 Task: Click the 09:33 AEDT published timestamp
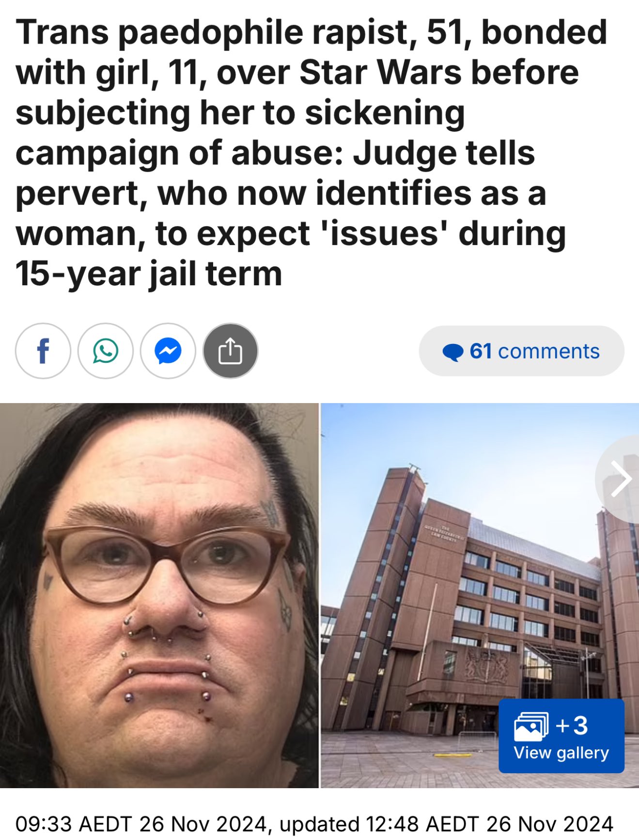[x=140, y=824]
